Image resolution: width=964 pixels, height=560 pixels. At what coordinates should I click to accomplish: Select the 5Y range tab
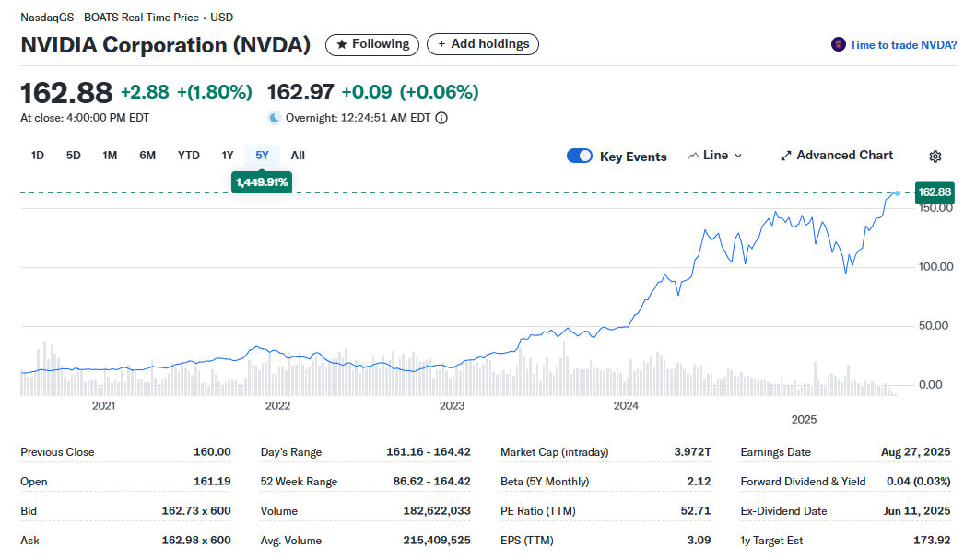click(x=262, y=156)
